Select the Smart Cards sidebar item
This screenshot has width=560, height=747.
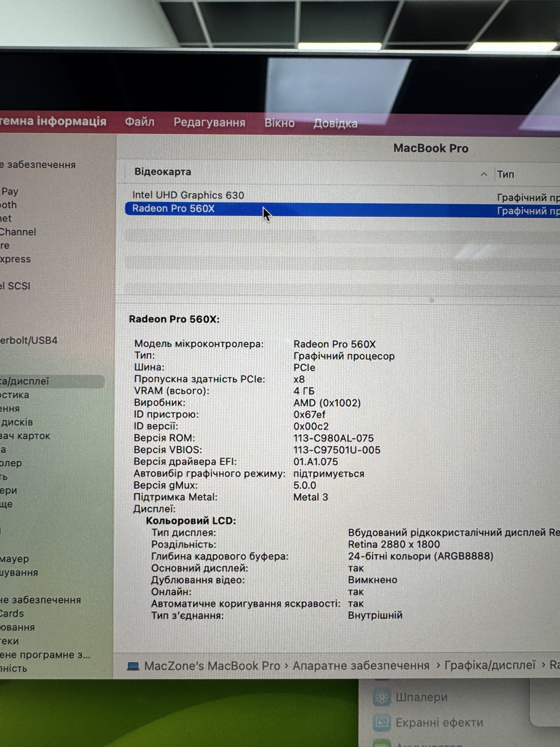click(11, 614)
